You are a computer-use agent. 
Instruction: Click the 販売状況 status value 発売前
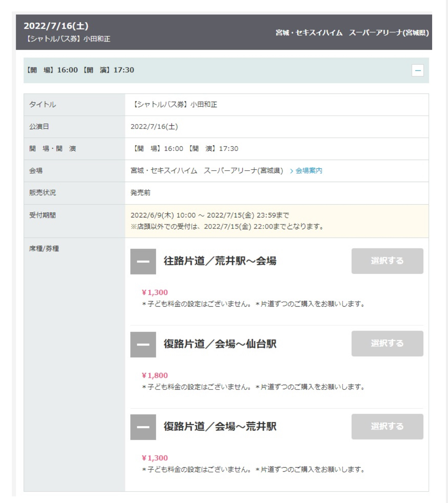click(140, 193)
